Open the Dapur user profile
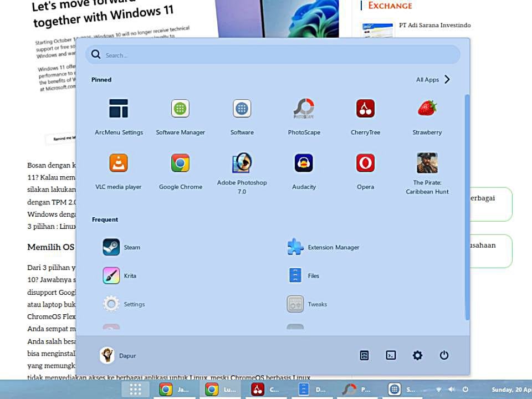The height and width of the screenshot is (399, 532). [x=118, y=355]
